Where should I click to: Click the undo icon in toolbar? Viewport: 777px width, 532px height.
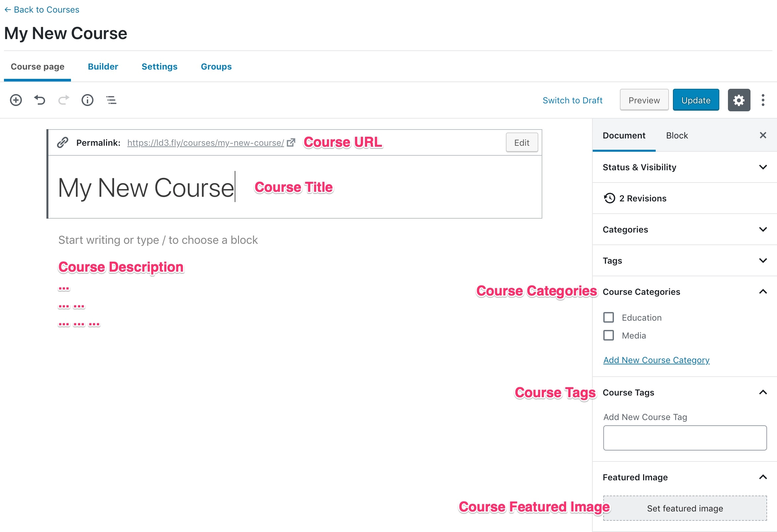[x=40, y=100]
